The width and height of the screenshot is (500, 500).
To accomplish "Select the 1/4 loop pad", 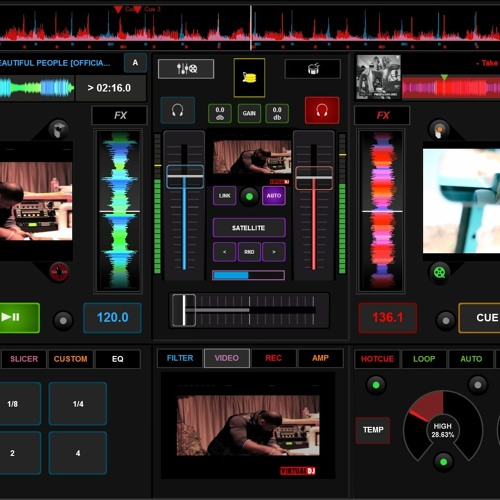I will click(78, 404).
